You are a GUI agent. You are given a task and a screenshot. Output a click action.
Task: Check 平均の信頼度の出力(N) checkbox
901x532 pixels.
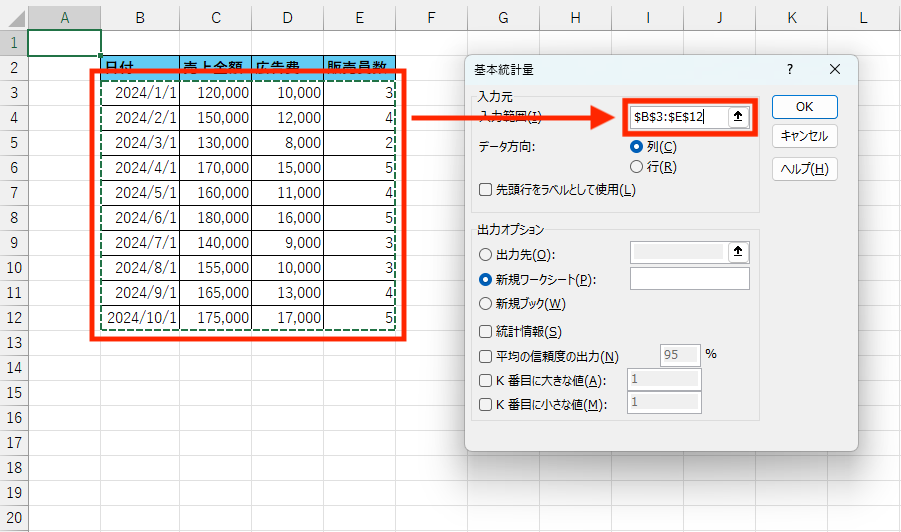click(x=486, y=356)
